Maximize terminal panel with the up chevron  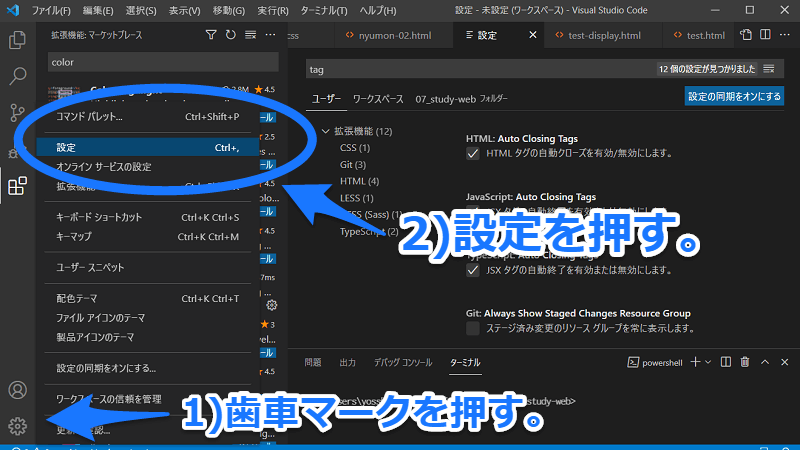(x=766, y=362)
